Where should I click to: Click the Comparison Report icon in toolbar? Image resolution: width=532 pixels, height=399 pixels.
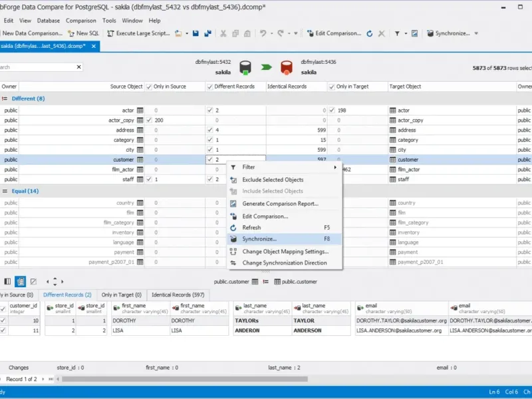(414, 33)
